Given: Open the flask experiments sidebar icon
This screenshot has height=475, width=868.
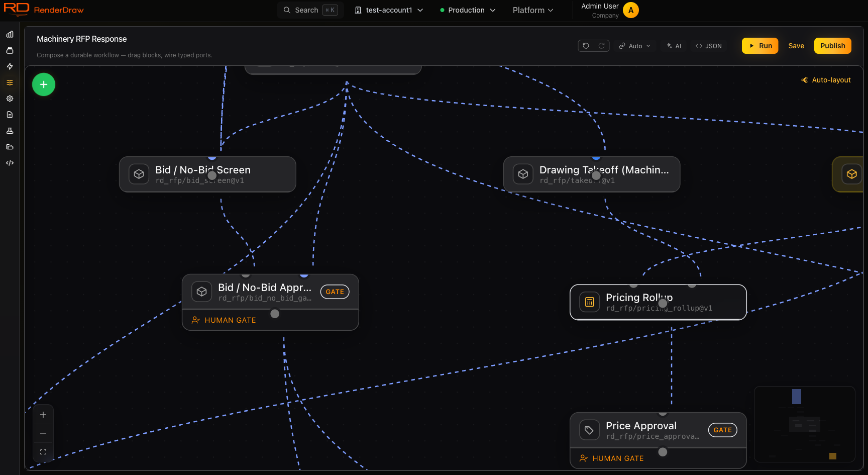Looking at the screenshot, I should pos(10,131).
